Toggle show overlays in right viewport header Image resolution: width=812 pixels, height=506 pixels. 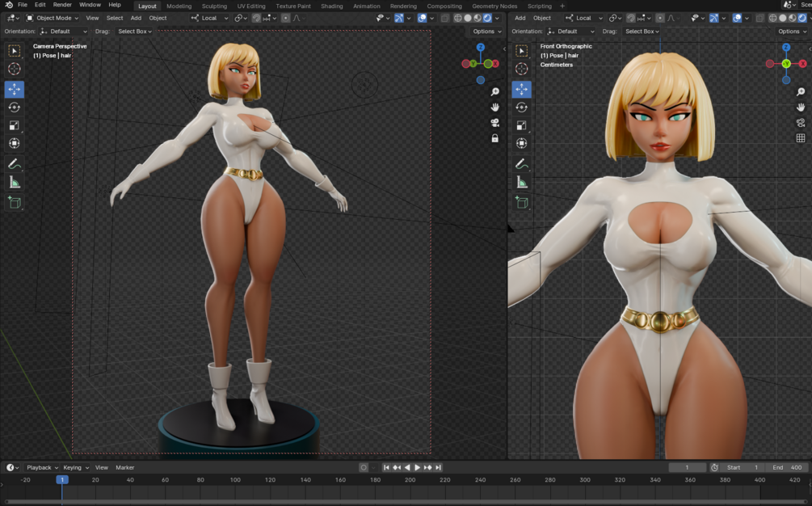pyautogui.click(x=737, y=18)
